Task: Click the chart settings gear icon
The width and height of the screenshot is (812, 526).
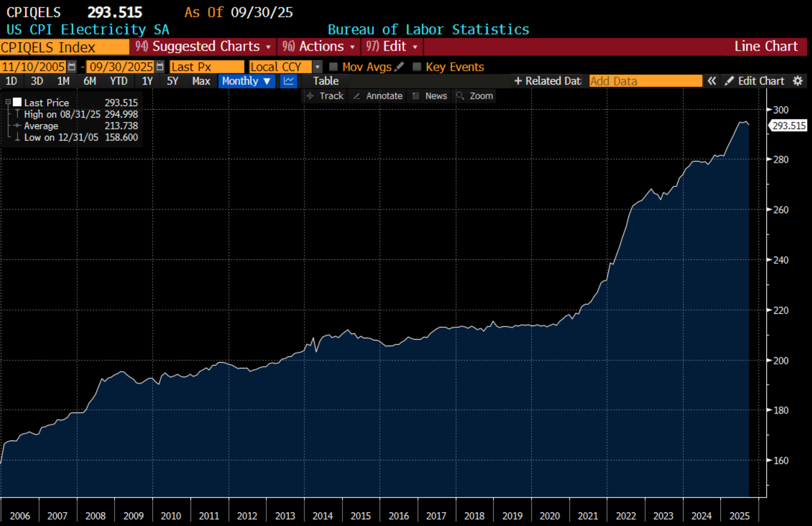Action: (798, 81)
